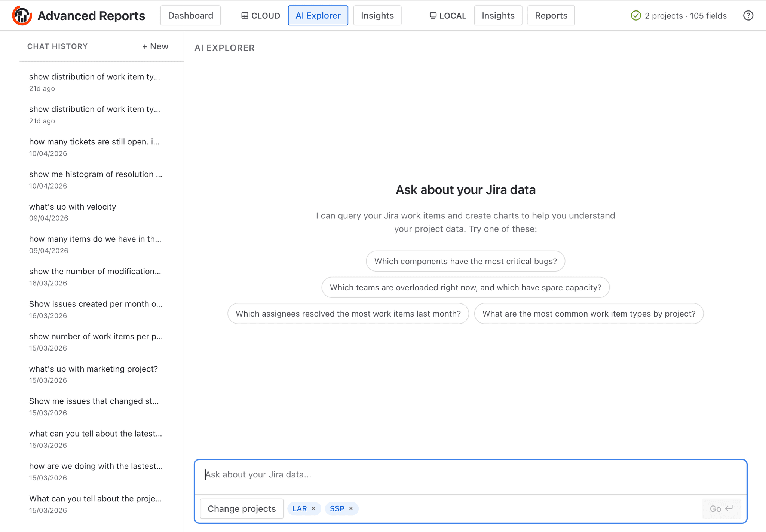Click the '2 projects · 105 fields' status text
This screenshot has width=766, height=532.
686,16
